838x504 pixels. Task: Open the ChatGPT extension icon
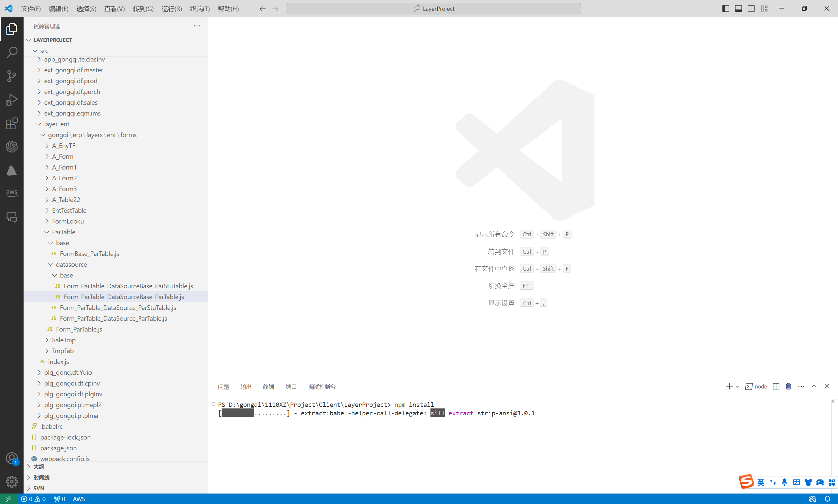tap(11, 147)
